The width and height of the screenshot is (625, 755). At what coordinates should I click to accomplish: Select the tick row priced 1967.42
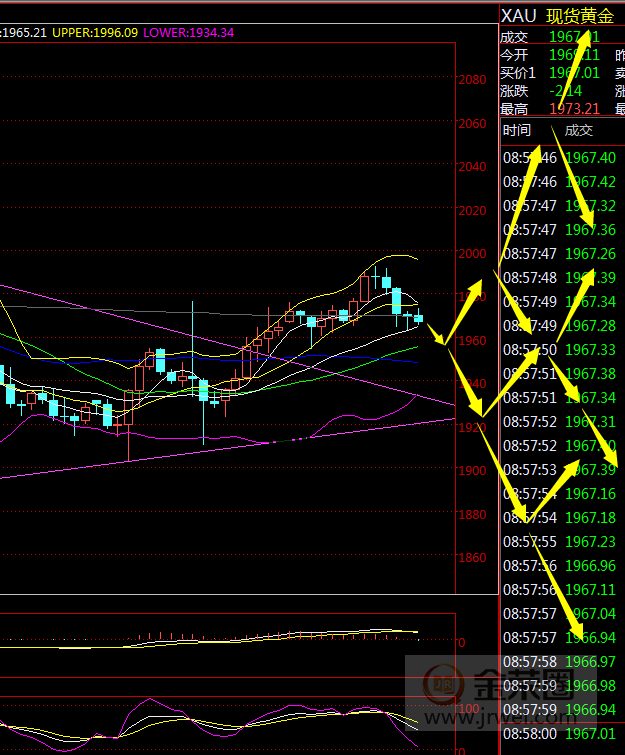pyautogui.click(x=560, y=182)
